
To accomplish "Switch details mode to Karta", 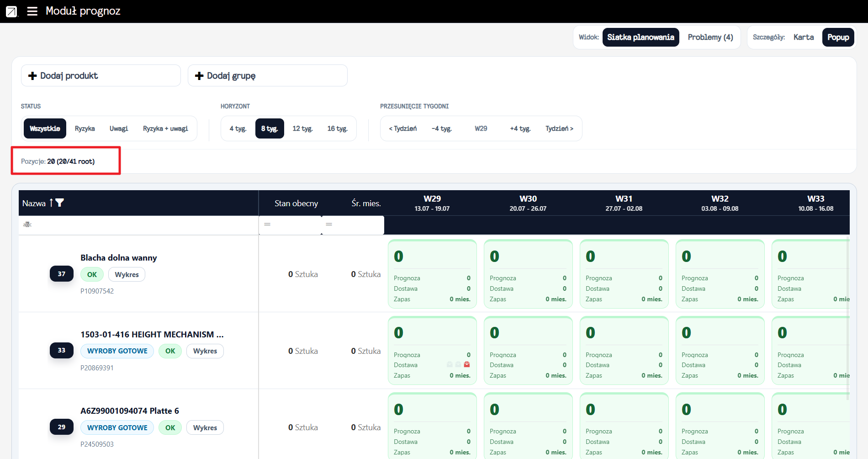I will coord(804,37).
